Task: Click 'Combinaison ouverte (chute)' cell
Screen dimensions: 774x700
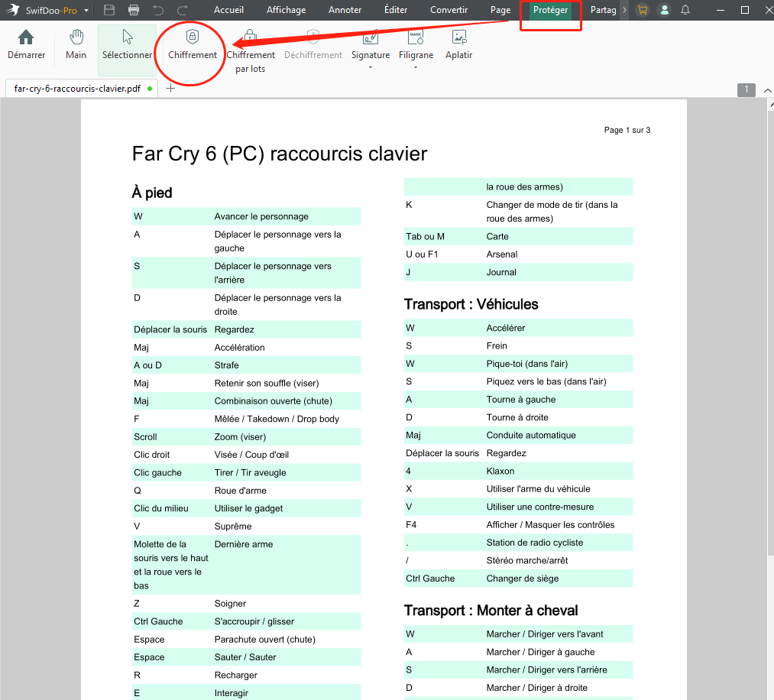Action: tap(273, 401)
